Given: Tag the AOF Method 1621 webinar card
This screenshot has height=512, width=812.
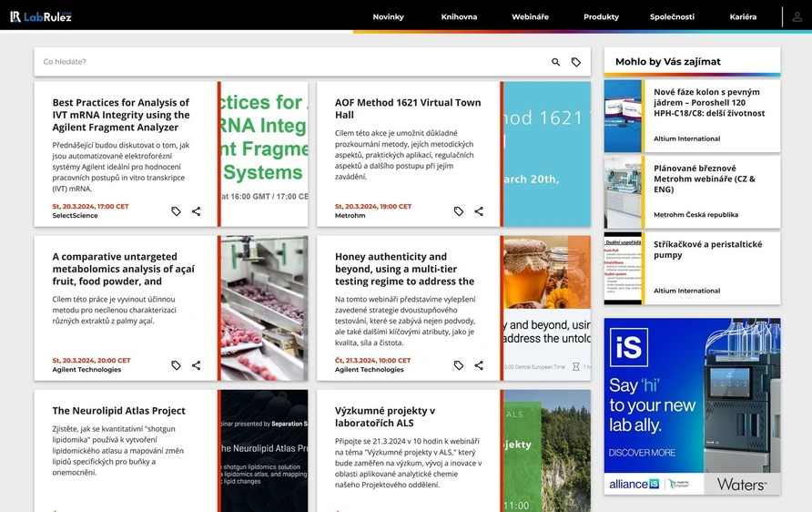Looking at the screenshot, I should click(x=458, y=211).
